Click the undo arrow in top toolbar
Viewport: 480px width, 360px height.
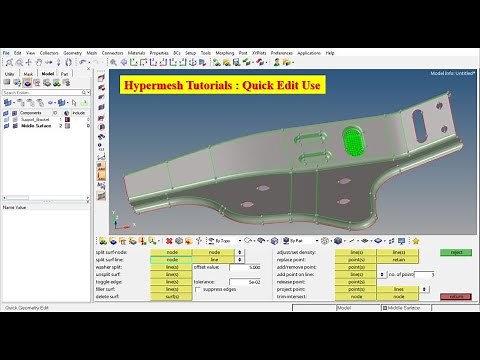(x=83, y=62)
